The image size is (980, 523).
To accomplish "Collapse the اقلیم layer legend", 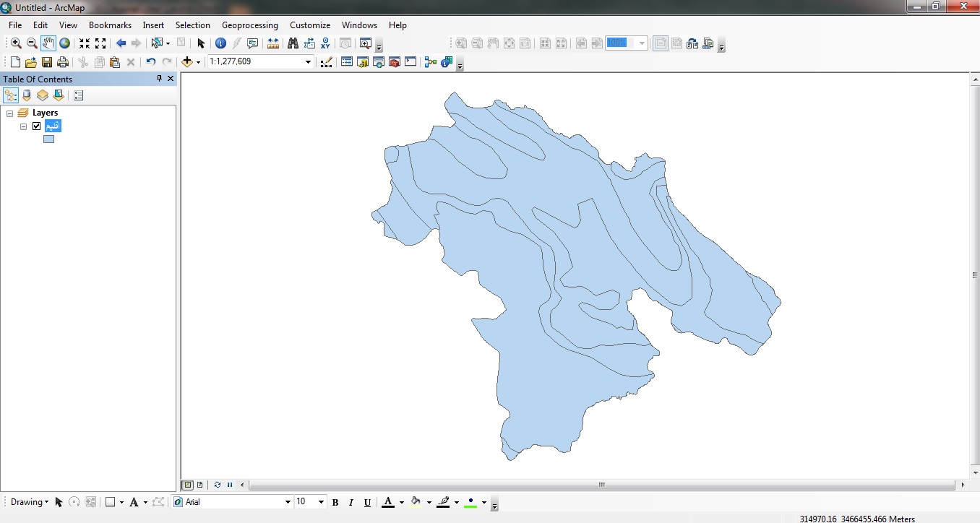I will [x=23, y=126].
